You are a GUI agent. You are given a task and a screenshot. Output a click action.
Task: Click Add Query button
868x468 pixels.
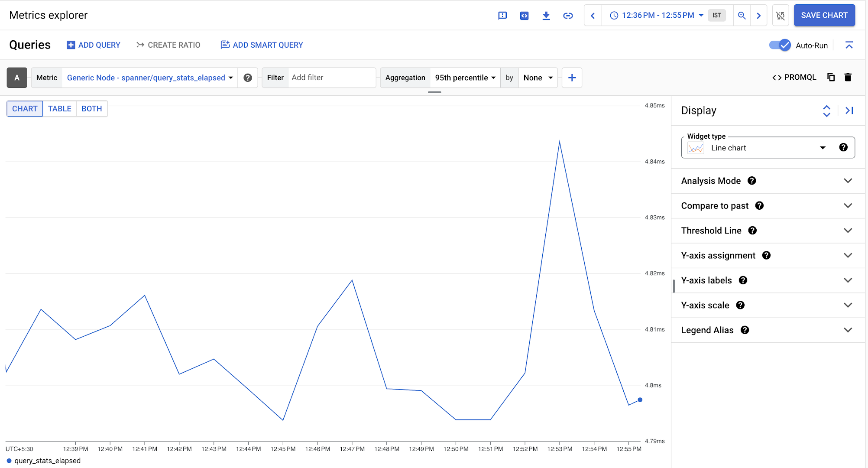[x=93, y=45]
